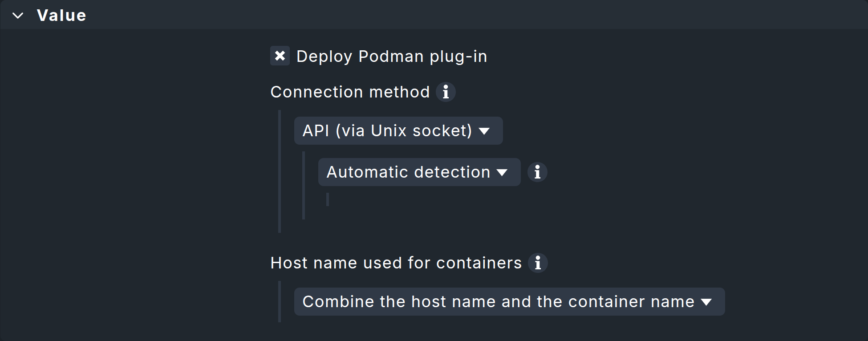Click the info badge right of Automatic detection
The width and height of the screenshot is (868, 341).
click(x=537, y=172)
